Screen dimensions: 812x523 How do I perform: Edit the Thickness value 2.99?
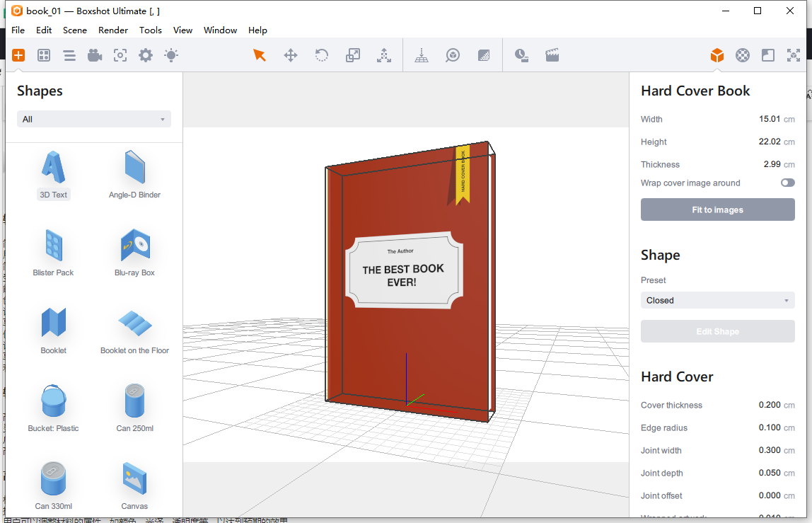(772, 164)
